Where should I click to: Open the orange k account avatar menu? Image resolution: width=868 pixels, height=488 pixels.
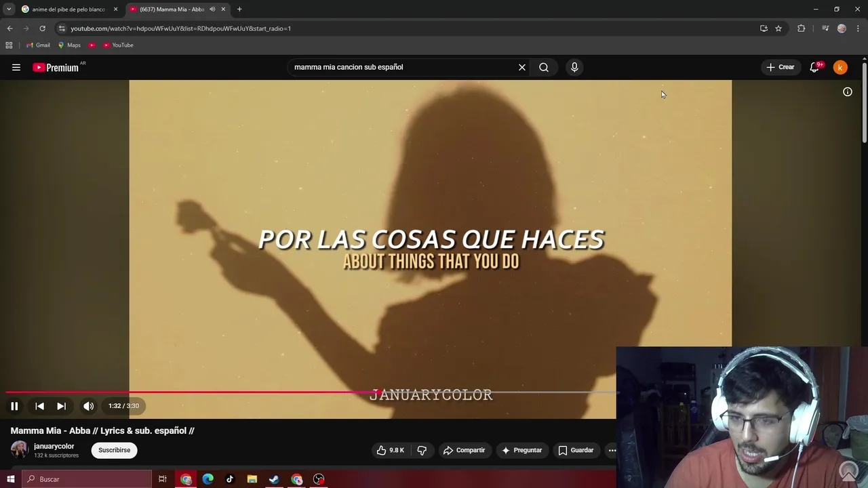click(840, 67)
